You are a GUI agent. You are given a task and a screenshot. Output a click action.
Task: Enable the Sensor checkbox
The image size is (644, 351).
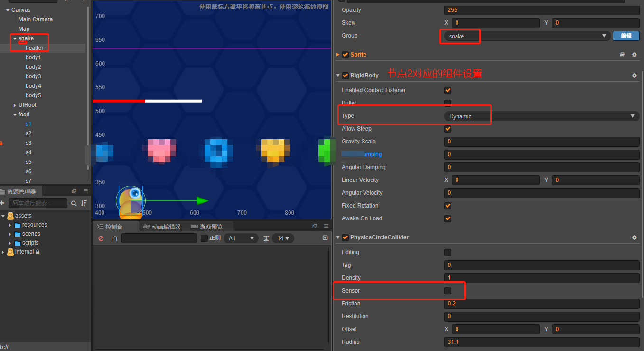(448, 291)
